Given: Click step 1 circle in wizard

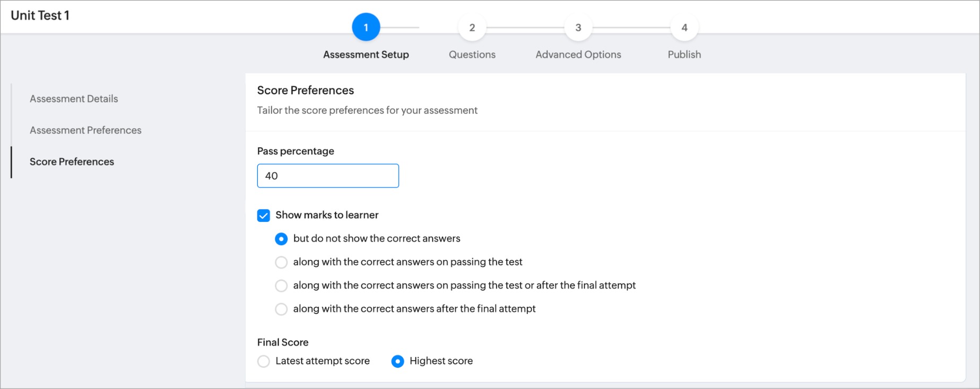Looking at the screenshot, I should 366,27.
